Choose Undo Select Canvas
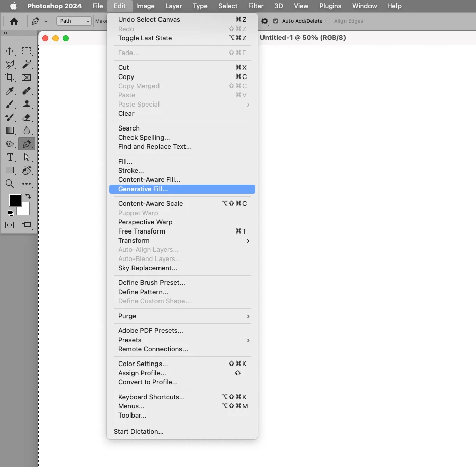This screenshot has height=467, width=476. [x=182, y=20]
